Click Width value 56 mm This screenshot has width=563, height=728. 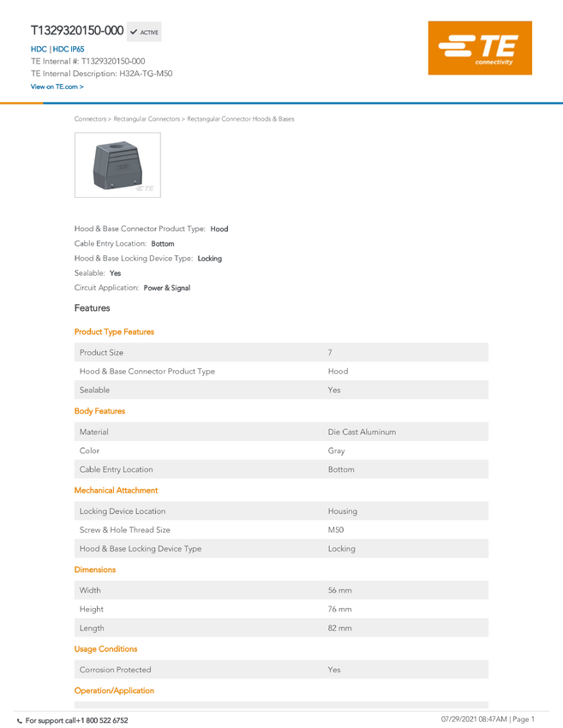[x=339, y=591]
